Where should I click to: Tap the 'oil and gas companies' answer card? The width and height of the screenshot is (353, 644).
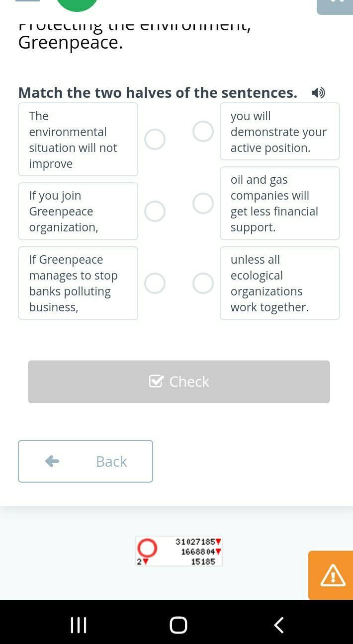(280, 204)
